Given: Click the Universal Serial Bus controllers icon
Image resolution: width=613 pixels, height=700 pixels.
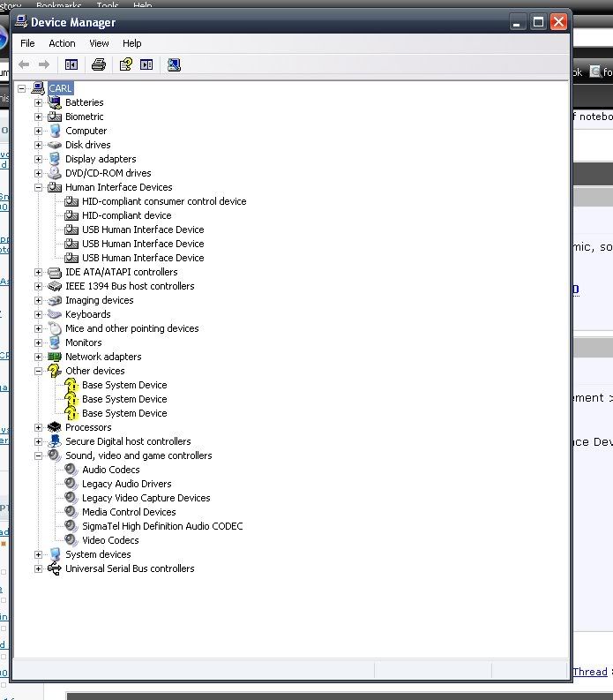Looking at the screenshot, I should click(x=55, y=568).
